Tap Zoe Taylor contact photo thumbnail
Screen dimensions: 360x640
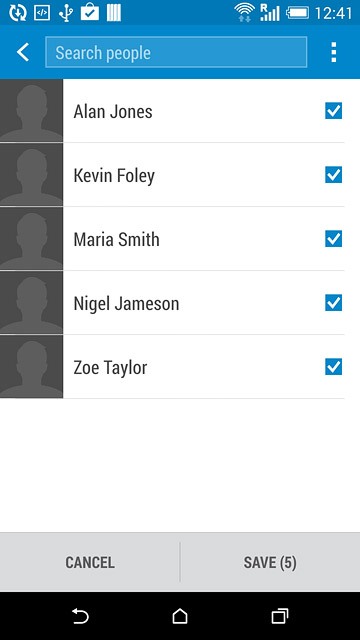point(31,367)
